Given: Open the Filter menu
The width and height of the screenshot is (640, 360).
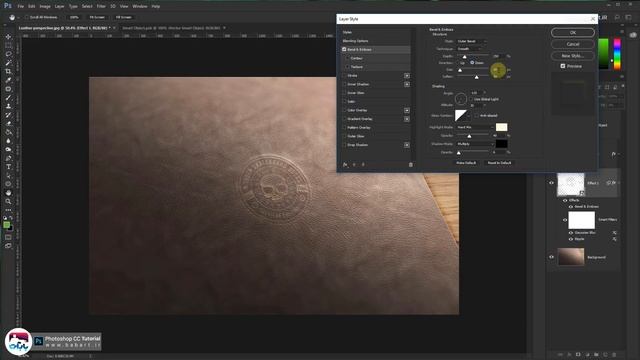Looking at the screenshot, I should 101,7.
